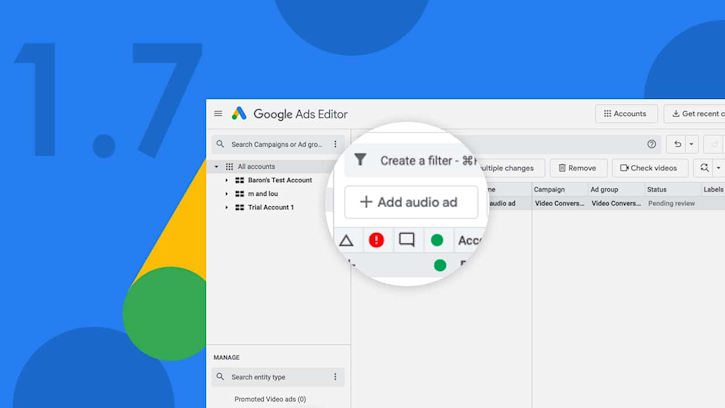
Task: Click the warning triangle column icon
Action: coord(346,241)
